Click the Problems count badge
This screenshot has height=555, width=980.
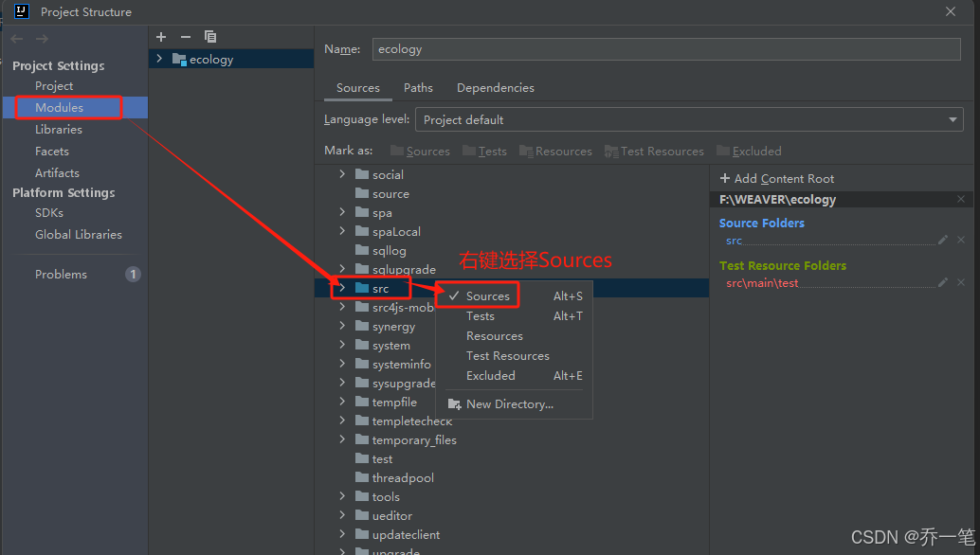(133, 274)
